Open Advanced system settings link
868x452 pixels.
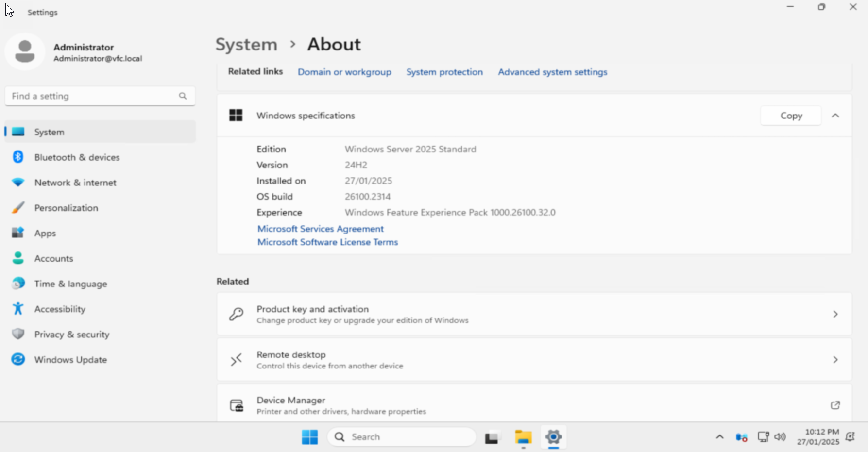(552, 72)
